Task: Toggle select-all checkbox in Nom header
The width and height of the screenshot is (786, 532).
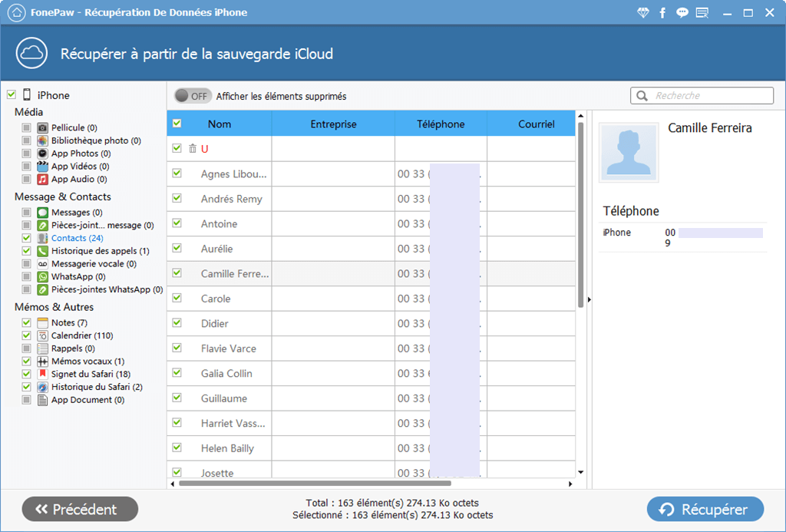Action: [x=177, y=124]
